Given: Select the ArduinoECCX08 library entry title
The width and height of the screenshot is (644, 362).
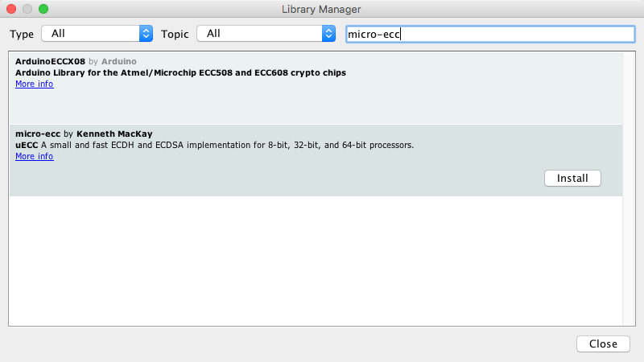Looking at the screenshot, I should 50,61.
